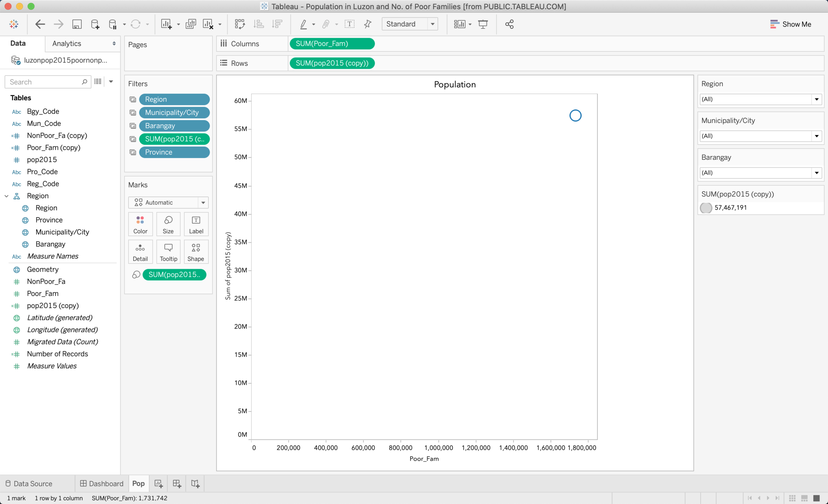Click the Duplicate sheet toolbar icon

pos(190,24)
